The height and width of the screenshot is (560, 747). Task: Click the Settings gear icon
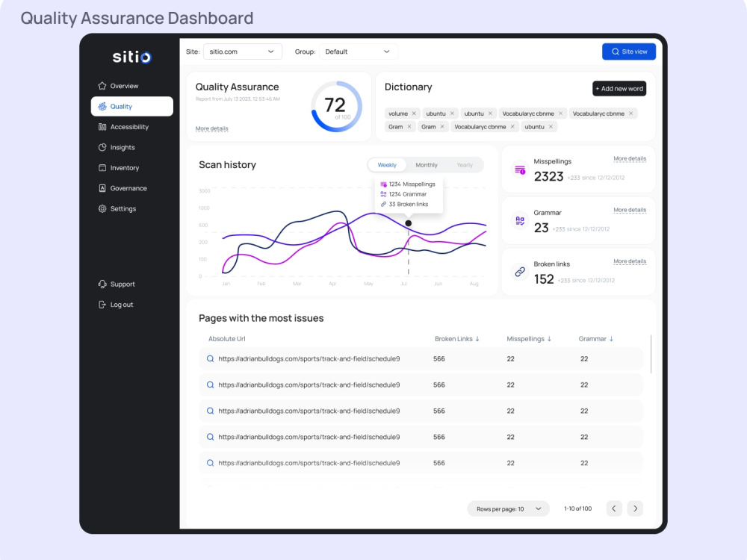click(102, 208)
